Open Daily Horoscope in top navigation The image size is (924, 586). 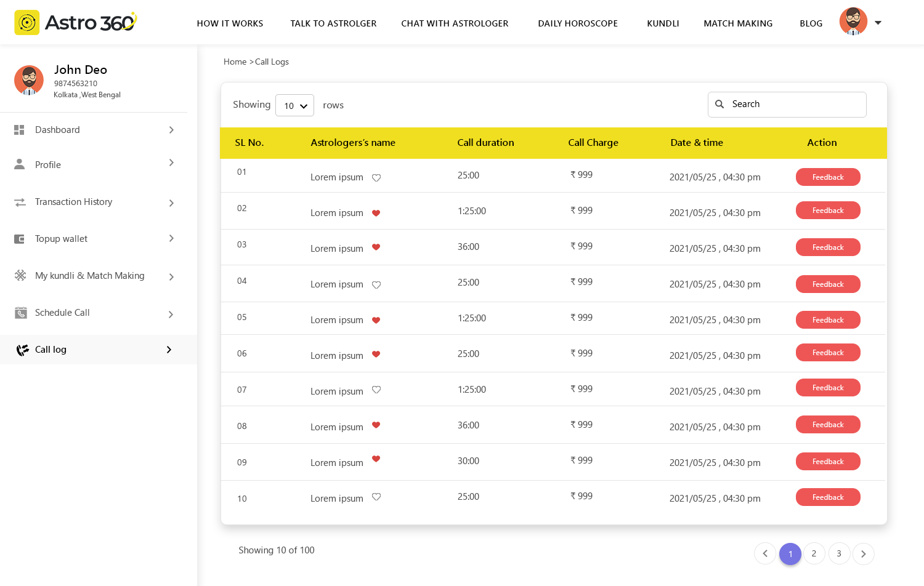pos(577,23)
